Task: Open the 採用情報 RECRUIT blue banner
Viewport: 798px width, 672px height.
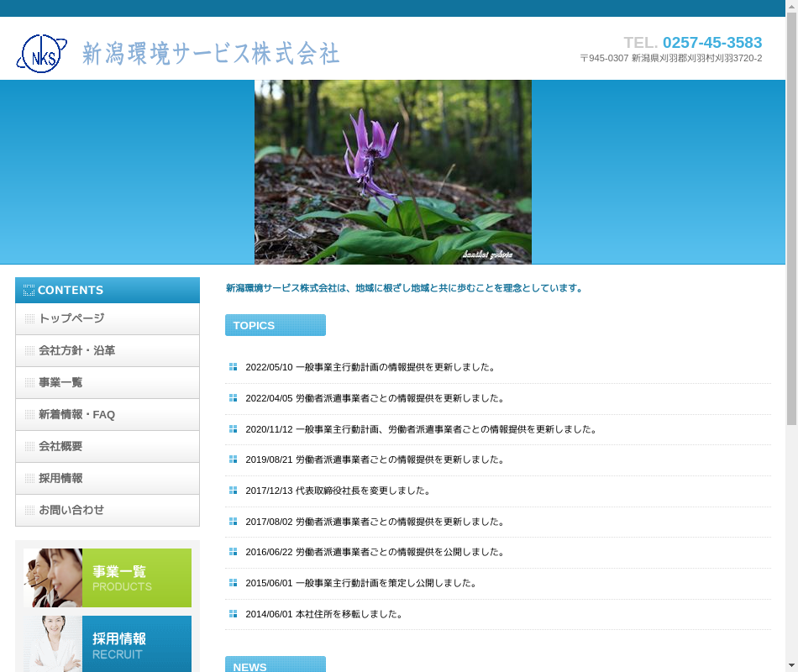Action: pos(108,644)
